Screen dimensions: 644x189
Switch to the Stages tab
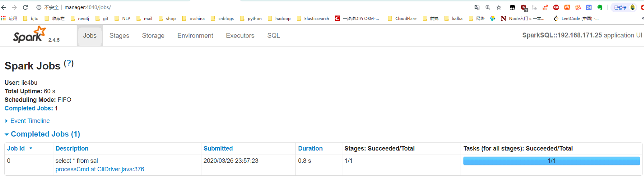pos(119,36)
